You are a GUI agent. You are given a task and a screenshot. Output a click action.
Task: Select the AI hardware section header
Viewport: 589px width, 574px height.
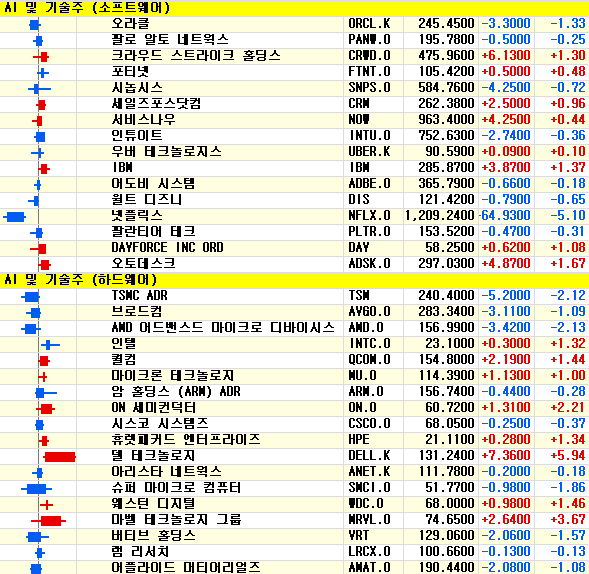[294, 280]
